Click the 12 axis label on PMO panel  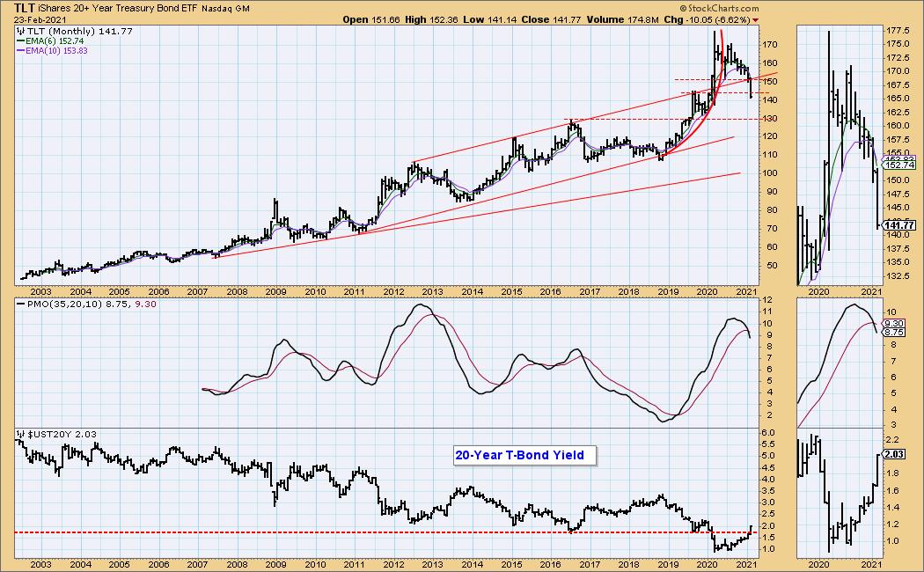(x=768, y=300)
